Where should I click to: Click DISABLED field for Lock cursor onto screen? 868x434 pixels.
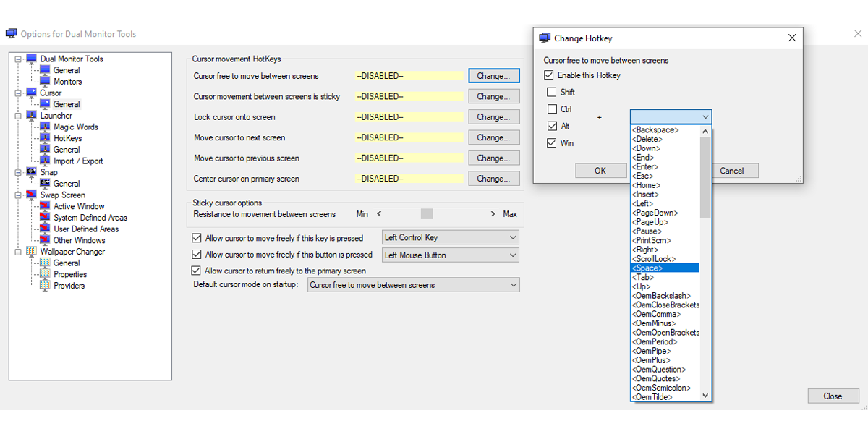pos(409,117)
